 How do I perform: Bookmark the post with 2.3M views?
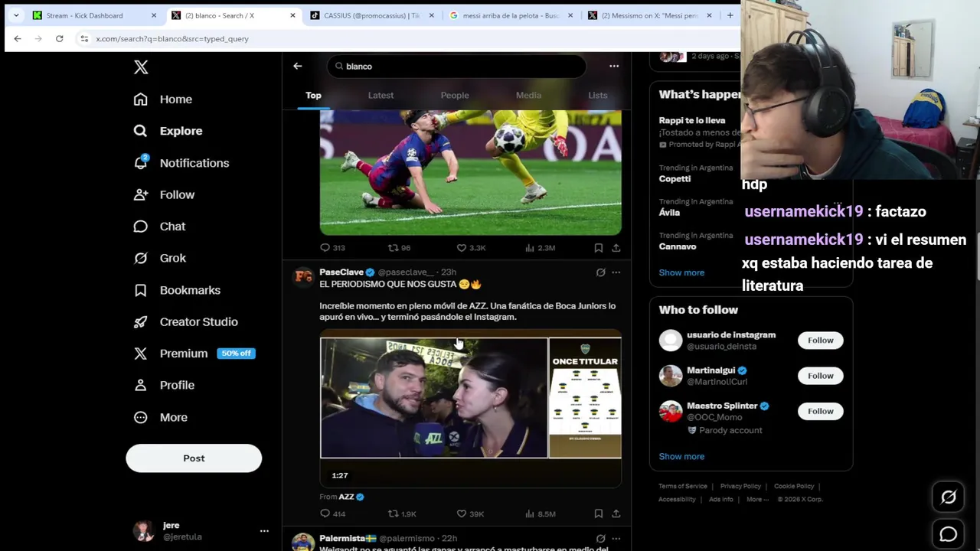click(x=599, y=248)
